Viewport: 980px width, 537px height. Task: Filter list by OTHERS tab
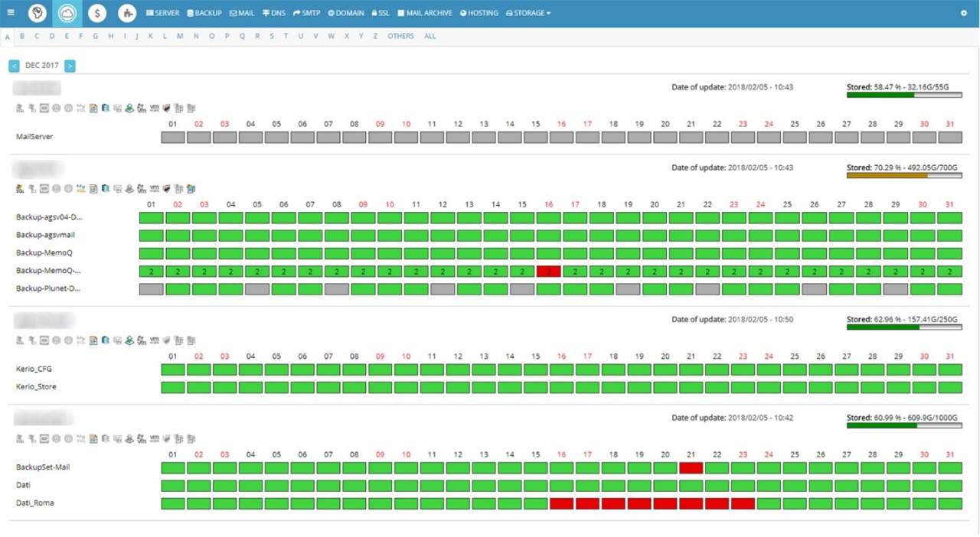coord(400,36)
